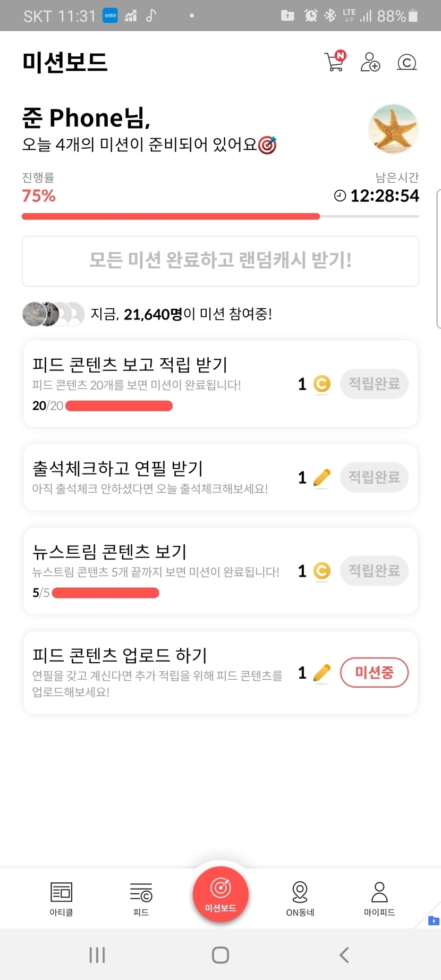Tap 모든 미션 완료하고 랜덤캐시 받기 button
The width and height of the screenshot is (441, 980).
tap(220, 261)
